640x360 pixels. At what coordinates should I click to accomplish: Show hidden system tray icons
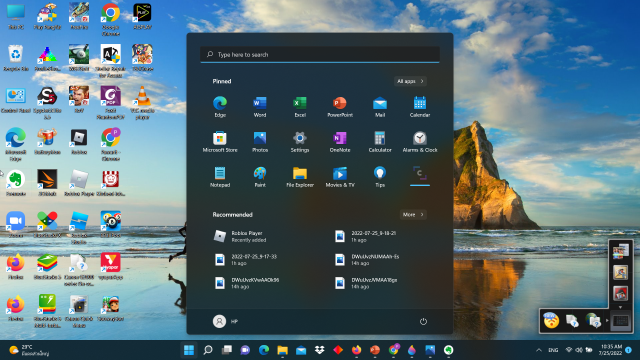coord(539,350)
